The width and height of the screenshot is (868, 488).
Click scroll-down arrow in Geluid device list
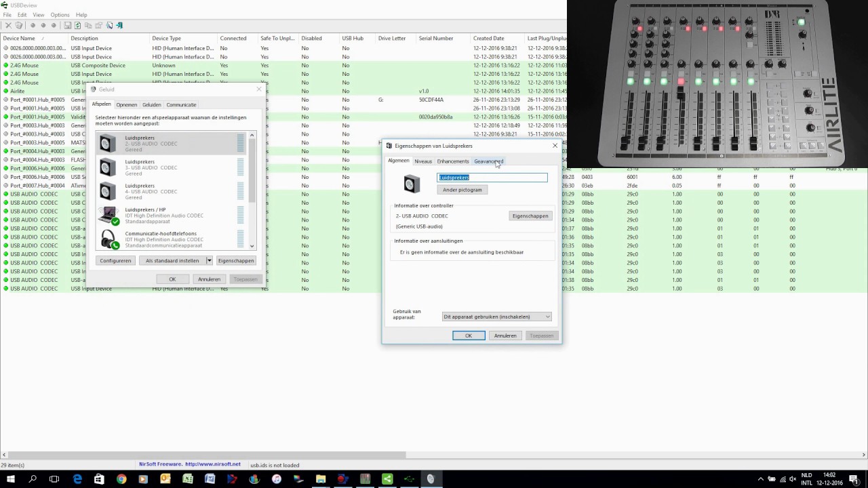pos(252,246)
